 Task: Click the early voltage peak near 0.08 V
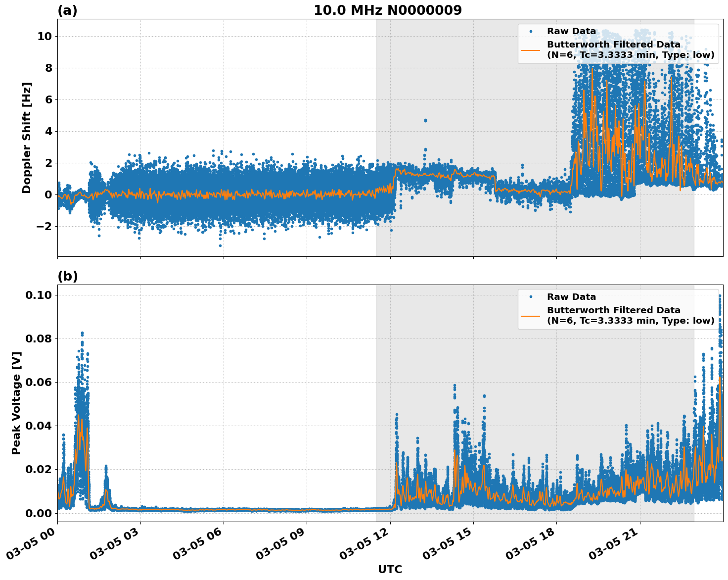coord(82,334)
